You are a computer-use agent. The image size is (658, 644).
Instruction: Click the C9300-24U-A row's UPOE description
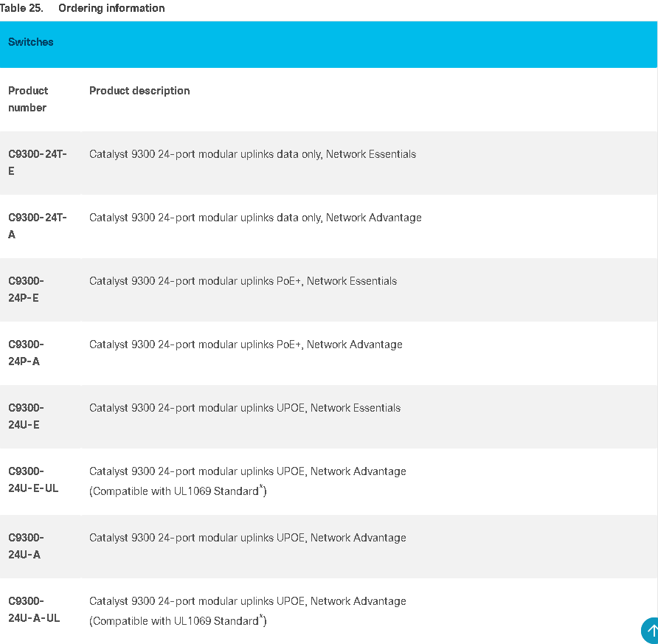pos(248,538)
